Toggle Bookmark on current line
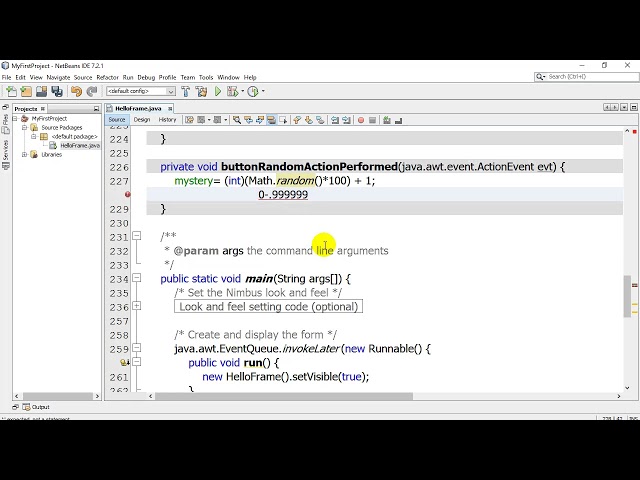The image size is (640, 480). point(320,120)
